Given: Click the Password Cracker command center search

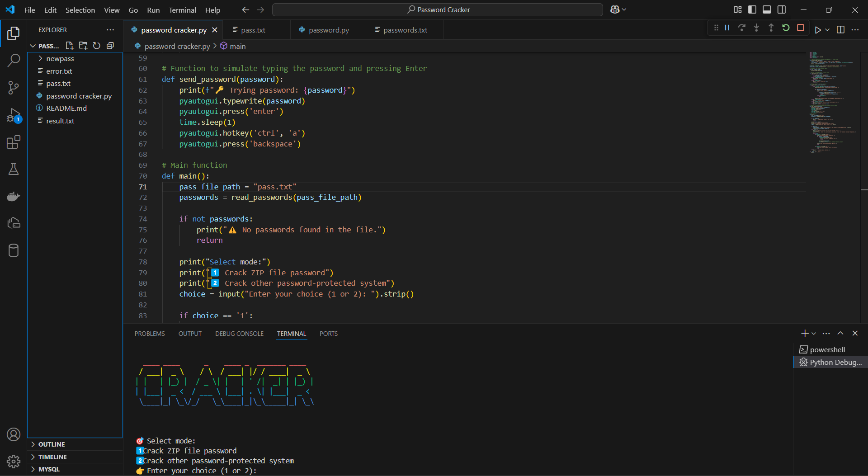Looking at the screenshot, I should click(x=437, y=9).
